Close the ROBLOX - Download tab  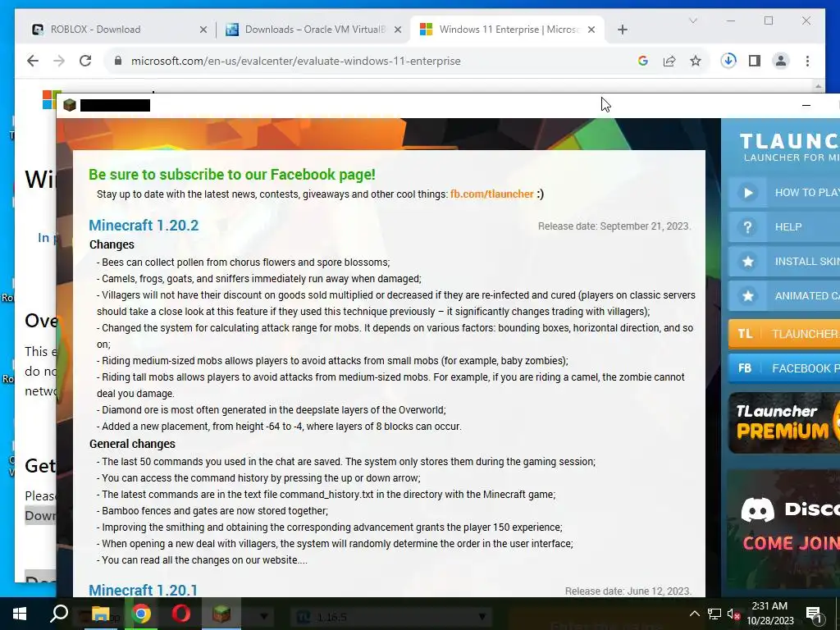pyautogui.click(x=203, y=30)
